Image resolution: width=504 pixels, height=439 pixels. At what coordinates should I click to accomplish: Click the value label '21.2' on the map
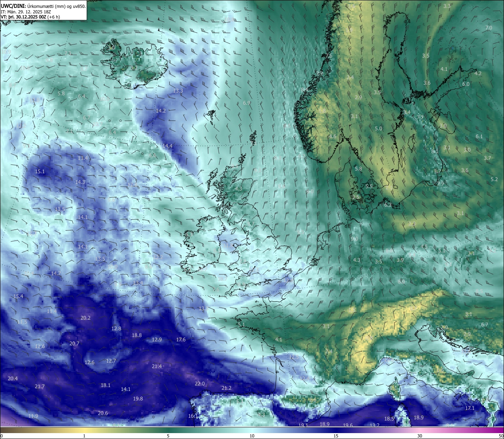(x=226, y=388)
